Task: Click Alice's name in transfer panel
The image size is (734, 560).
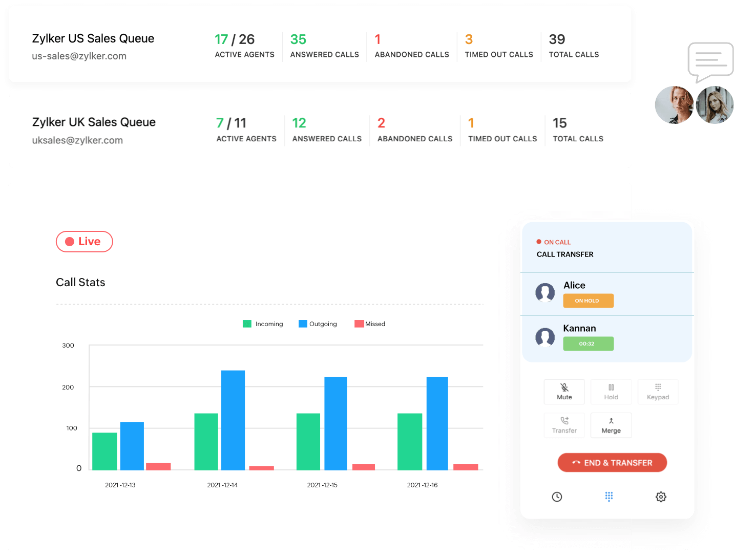Action: coord(574,285)
